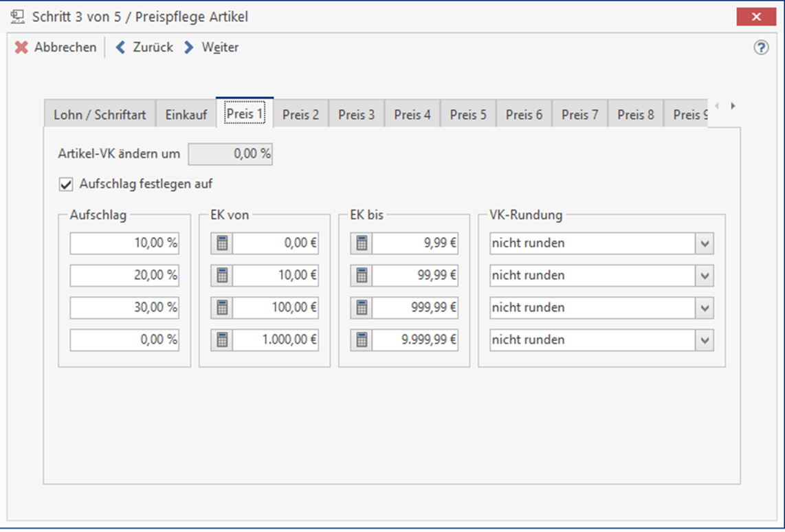Uncheck the Aufschlag festlegen auf checkbox

(x=67, y=184)
